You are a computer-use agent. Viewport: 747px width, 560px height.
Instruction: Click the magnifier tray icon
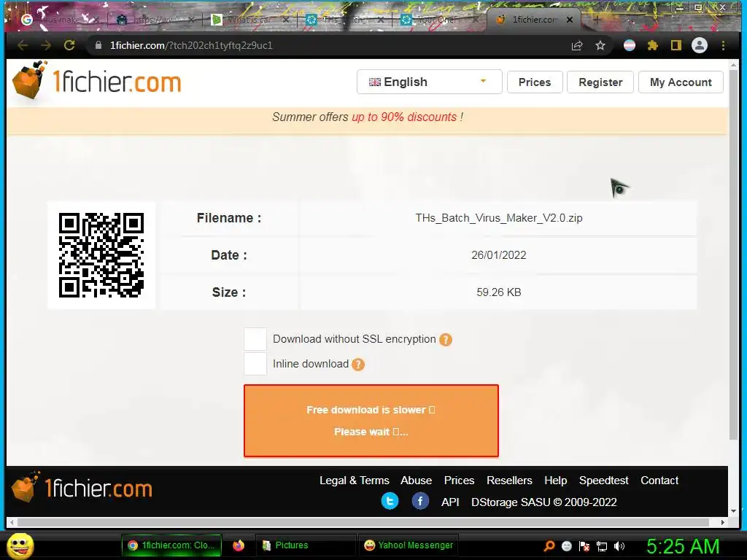(549, 546)
